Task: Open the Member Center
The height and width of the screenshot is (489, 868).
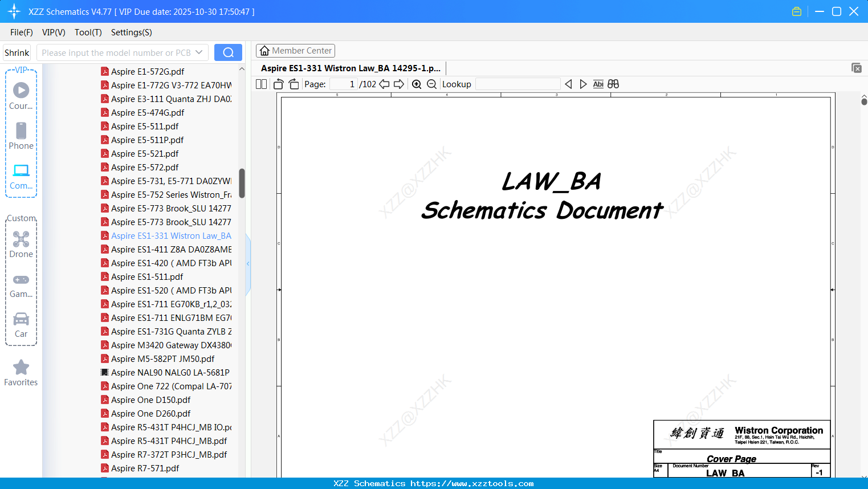Action: (x=295, y=51)
